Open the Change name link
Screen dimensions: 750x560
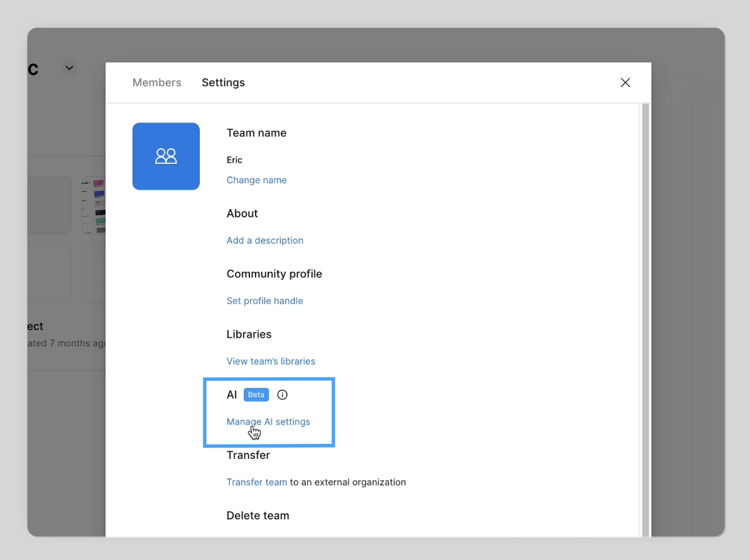point(256,180)
